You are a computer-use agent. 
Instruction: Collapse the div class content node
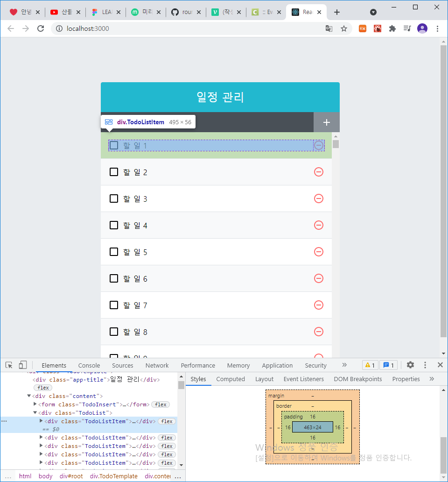(29, 396)
